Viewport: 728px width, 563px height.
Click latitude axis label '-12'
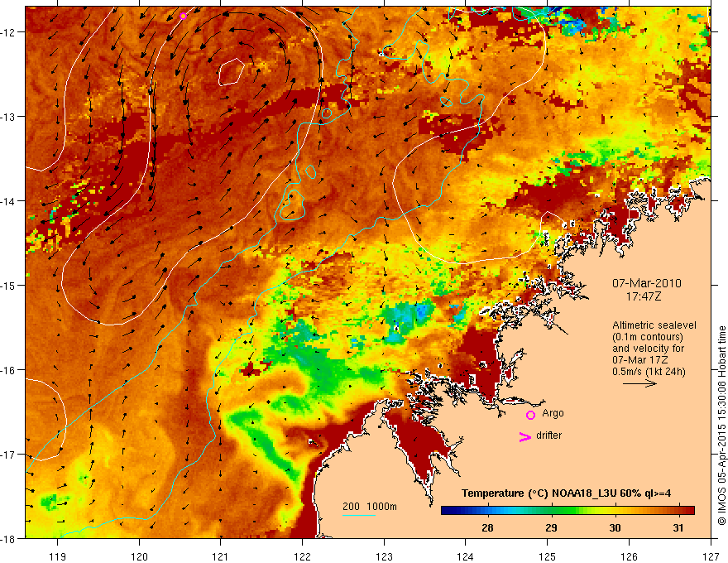point(9,32)
